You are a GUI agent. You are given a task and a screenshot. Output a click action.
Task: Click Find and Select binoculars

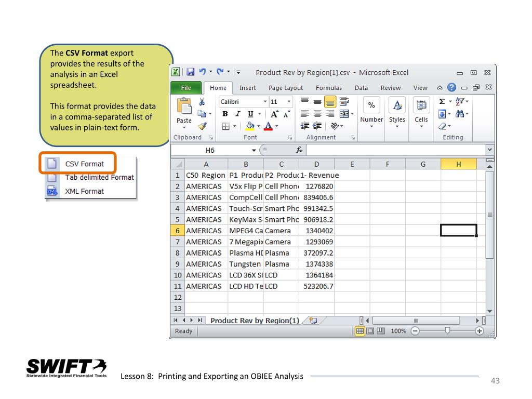coord(460,114)
